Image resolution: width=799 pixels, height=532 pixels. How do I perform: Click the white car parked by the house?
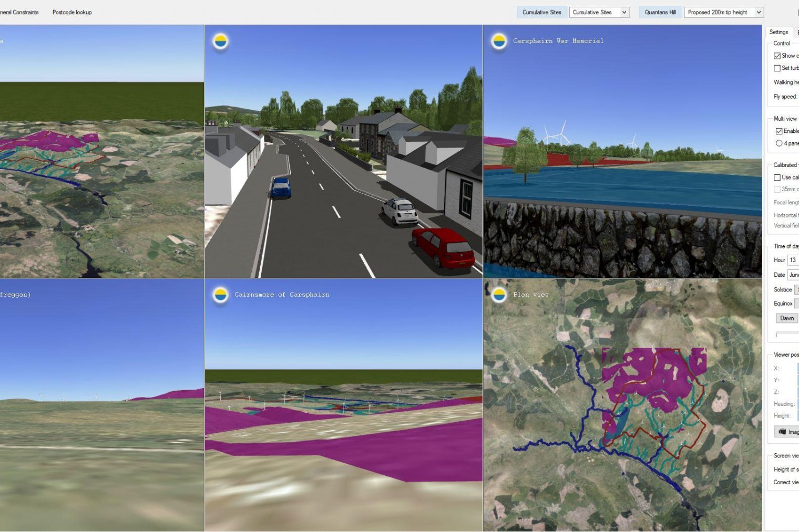click(x=400, y=211)
